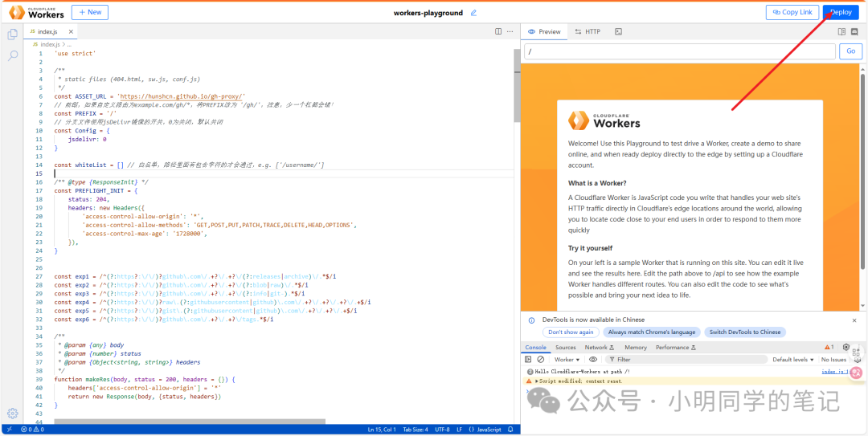Click Ln 15, Col 1 in status bar

tap(382, 430)
